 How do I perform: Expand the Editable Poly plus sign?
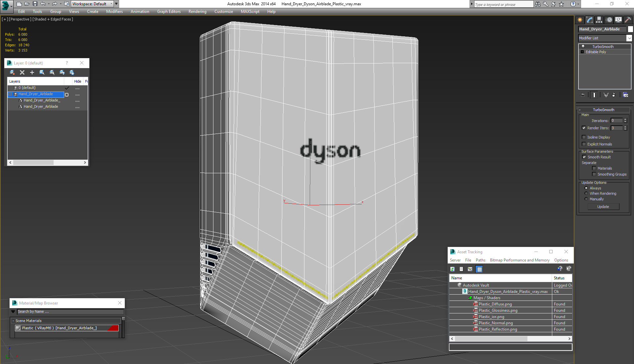(x=582, y=52)
